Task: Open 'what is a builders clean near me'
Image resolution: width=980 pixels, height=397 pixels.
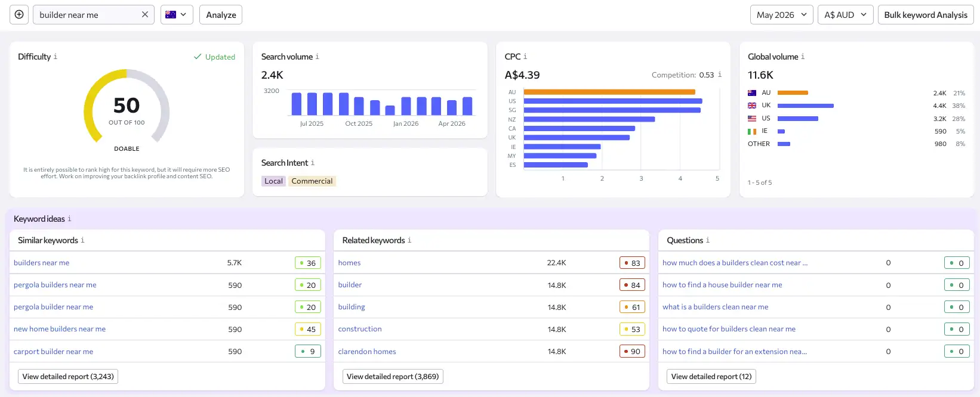Action: pyautogui.click(x=715, y=307)
